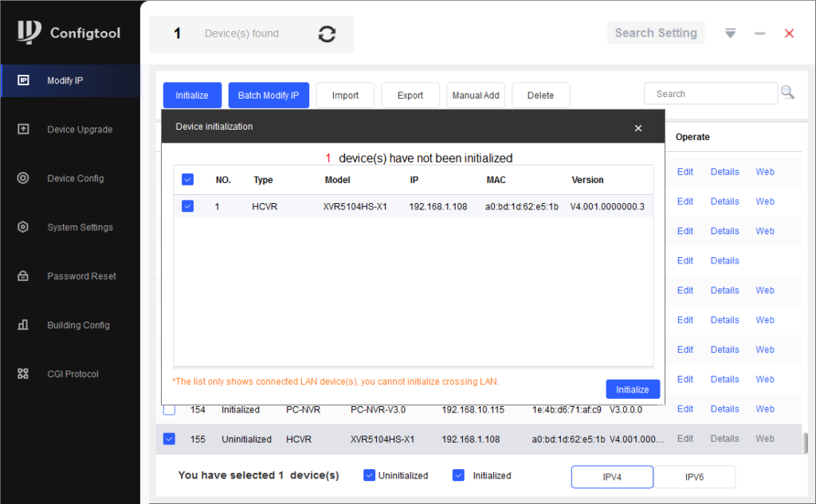The image size is (816, 504).
Task: Uncheck the select-all checkbox in the dialog header
Action: (x=187, y=180)
